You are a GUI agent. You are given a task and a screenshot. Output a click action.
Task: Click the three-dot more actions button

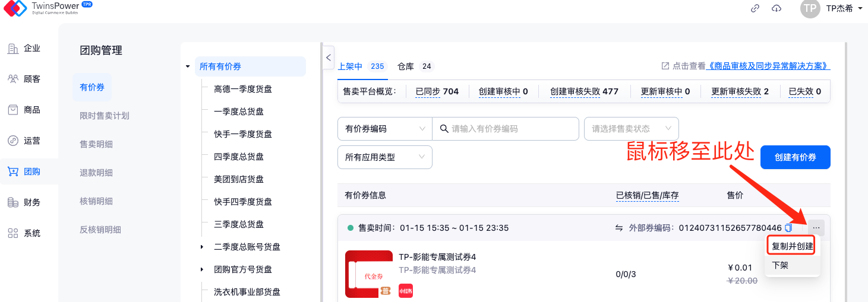point(816,228)
